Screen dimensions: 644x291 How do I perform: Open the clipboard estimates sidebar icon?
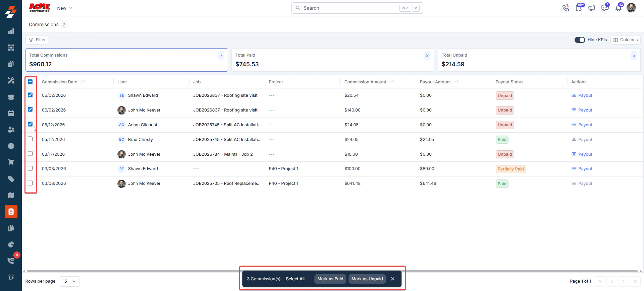click(11, 64)
